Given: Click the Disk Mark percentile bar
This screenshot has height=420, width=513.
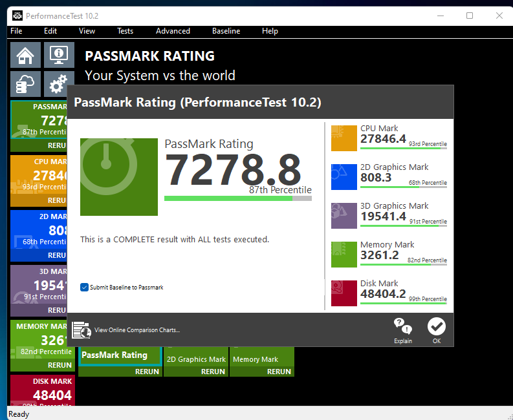Looking at the screenshot, I should [x=404, y=304].
